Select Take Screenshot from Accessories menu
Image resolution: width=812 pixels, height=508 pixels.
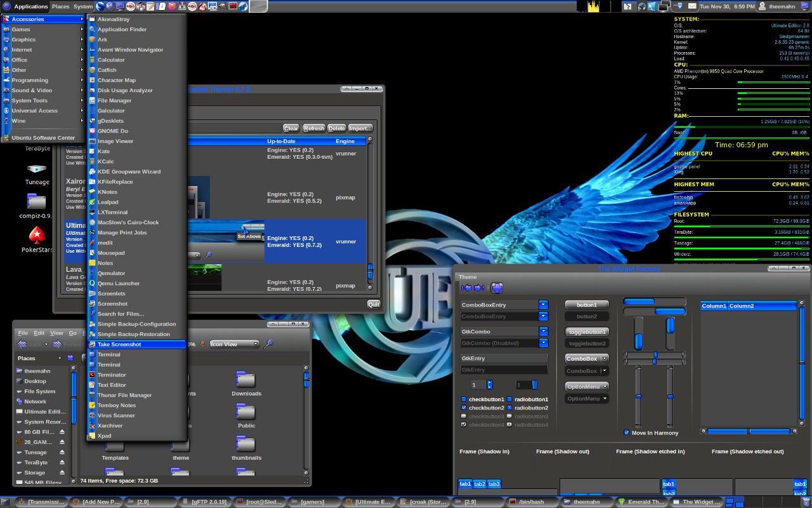(x=136, y=344)
